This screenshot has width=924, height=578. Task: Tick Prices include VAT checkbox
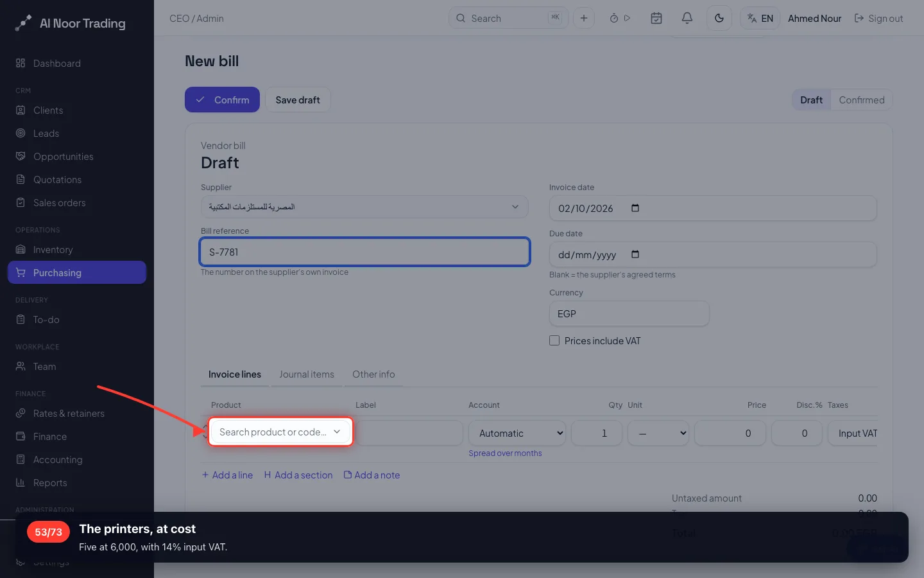coord(554,340)
